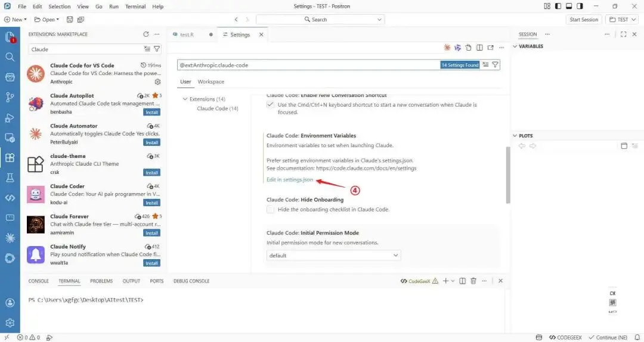
Task: Refresh the Extensions Marketplace list
Action: click(x=146, y=35)
